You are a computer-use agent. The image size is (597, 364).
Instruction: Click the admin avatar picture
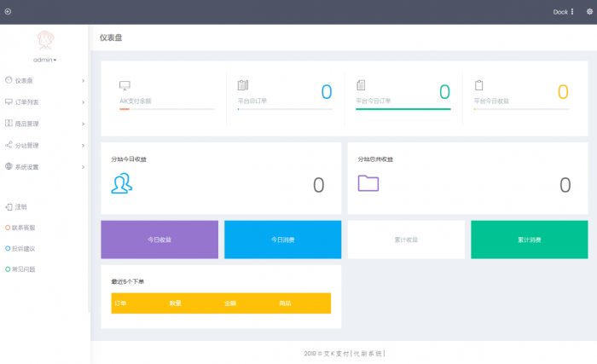44,42
